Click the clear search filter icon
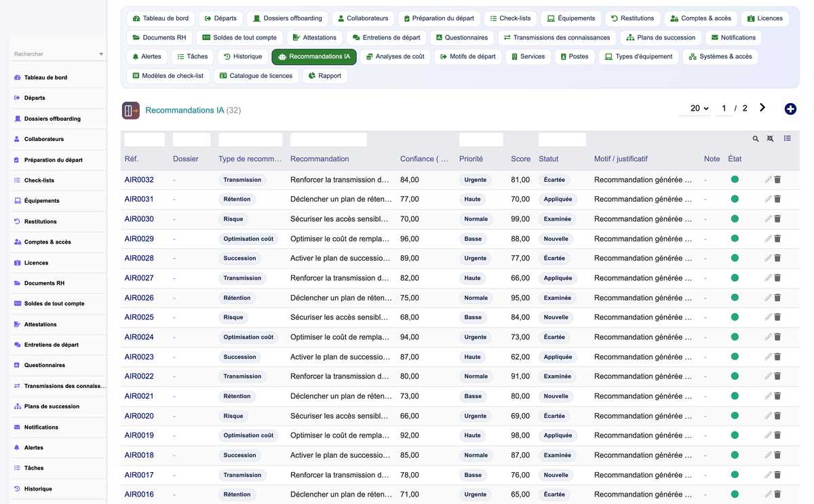 tap(771, 139)
